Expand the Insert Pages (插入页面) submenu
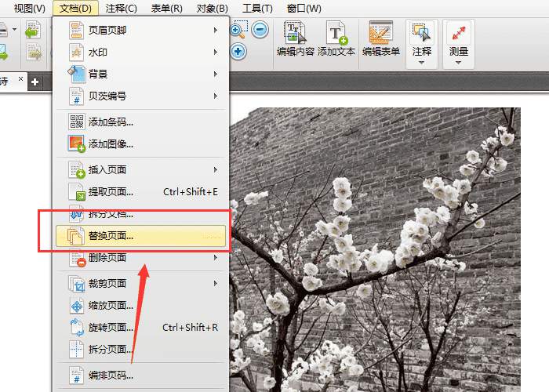 pyautogui.click(x=140, y=170)
